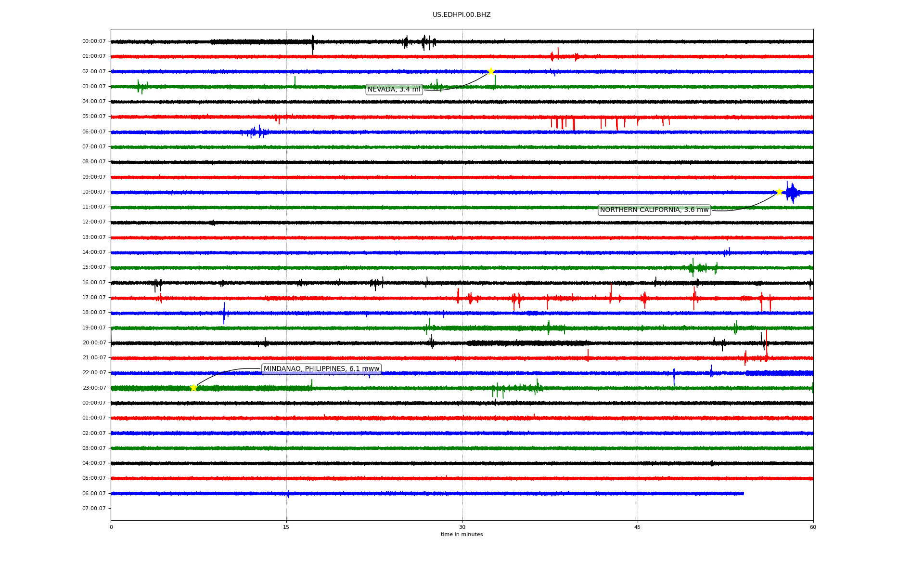Click the 07:00:07 label of the empty bottom row

click(94, 509)
